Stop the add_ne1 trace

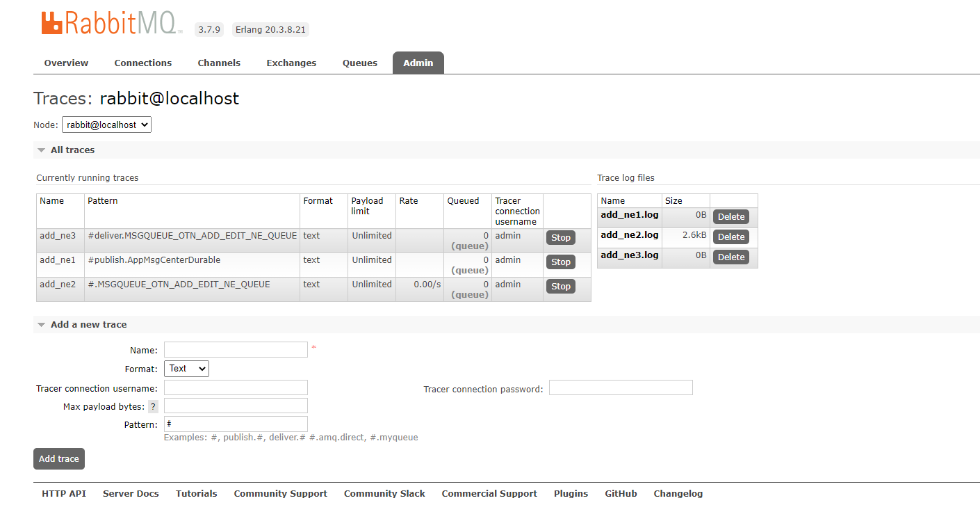561,262
